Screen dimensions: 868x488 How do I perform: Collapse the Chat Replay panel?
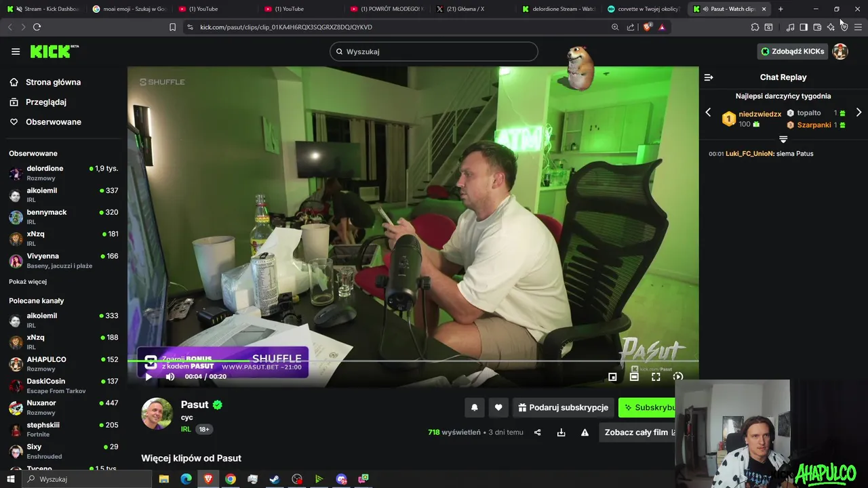[x=709, y=77]
